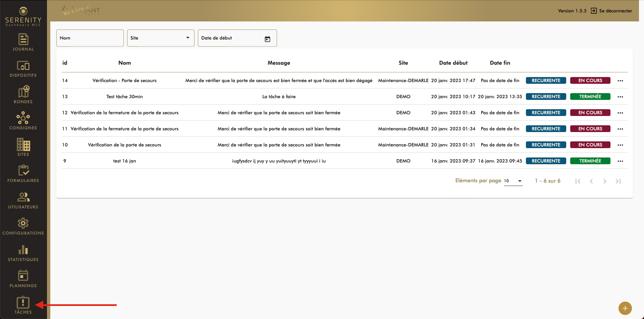The image size is (644, 319).
Task: Open Utilisateurs user management
Action: pos(23,200)
